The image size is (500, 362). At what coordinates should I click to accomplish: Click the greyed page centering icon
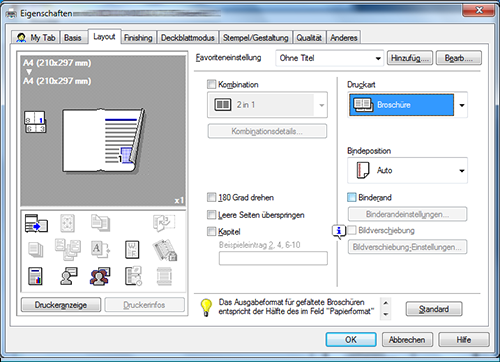pyautogui.click(x=67, y=223)
